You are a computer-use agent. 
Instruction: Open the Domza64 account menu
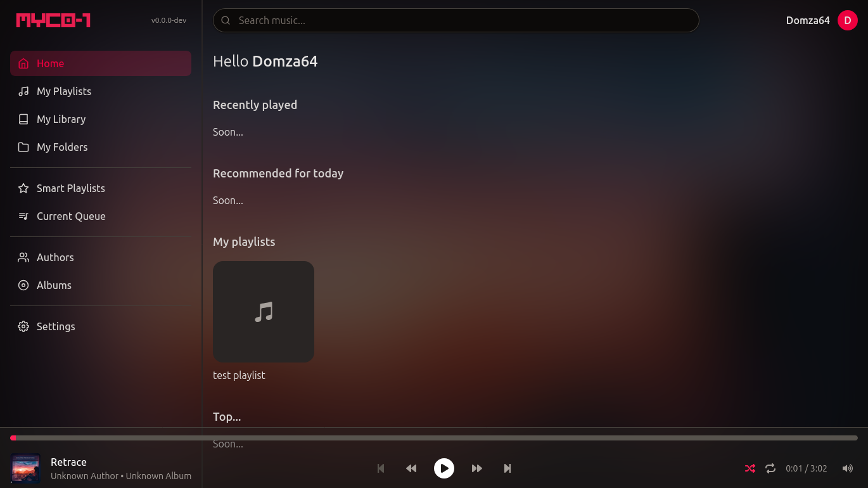[x=820, y=20]
